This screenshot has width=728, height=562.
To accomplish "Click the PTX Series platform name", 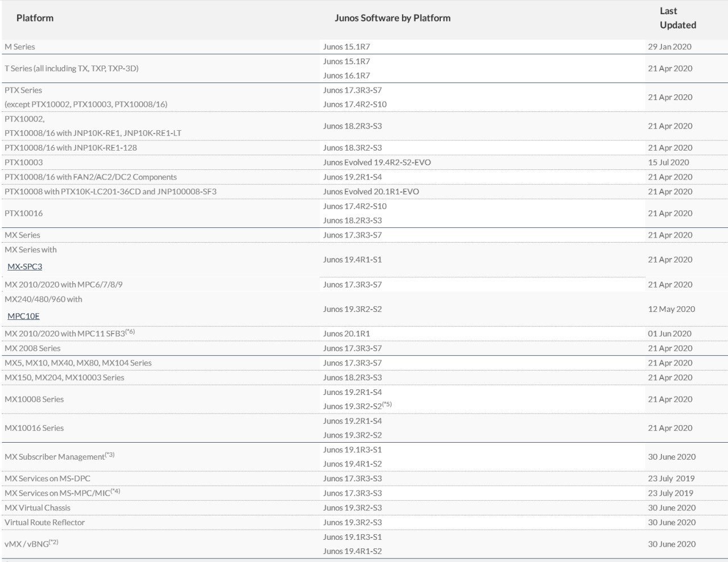I will pyautogui.click(x=23, y=90).
